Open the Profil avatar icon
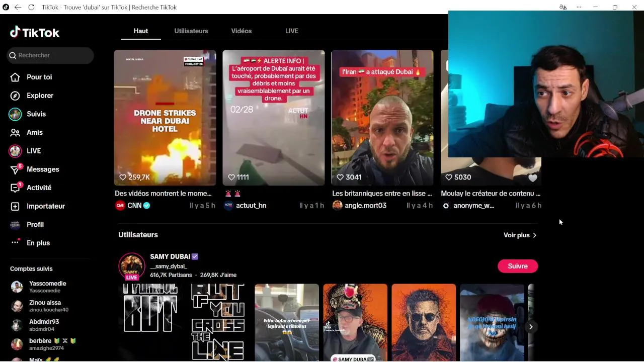The image size is (644, 362). point(15,225)
